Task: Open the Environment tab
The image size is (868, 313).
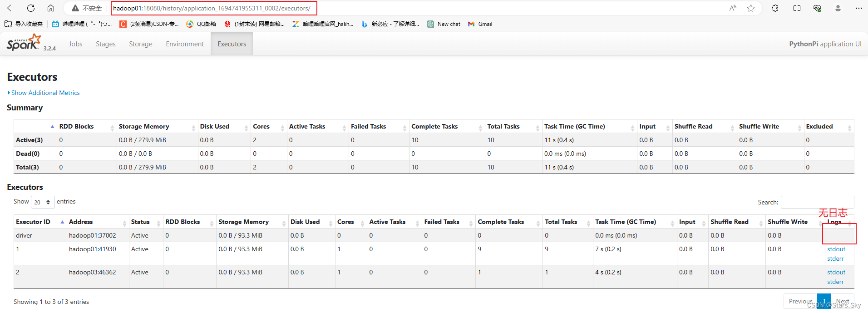Action: [184, 44]
